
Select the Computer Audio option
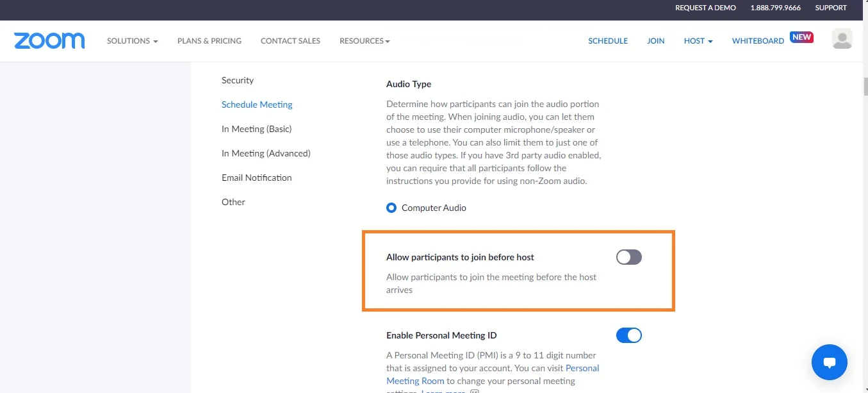click(x=391, y=207)
